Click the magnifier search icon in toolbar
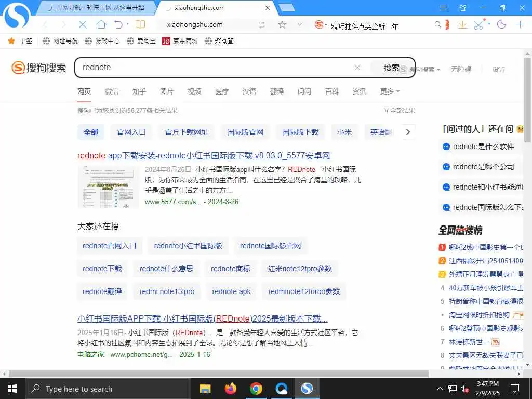 [x=438, y=24]
